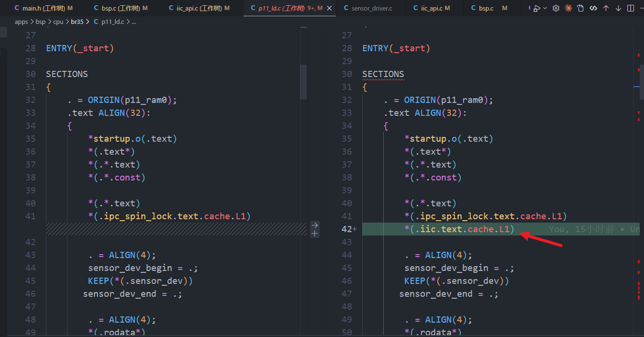Viewport: 644px width, 337px height.
Task: Click the bsp breadcrumb segment
Action: tap(41, 22)
